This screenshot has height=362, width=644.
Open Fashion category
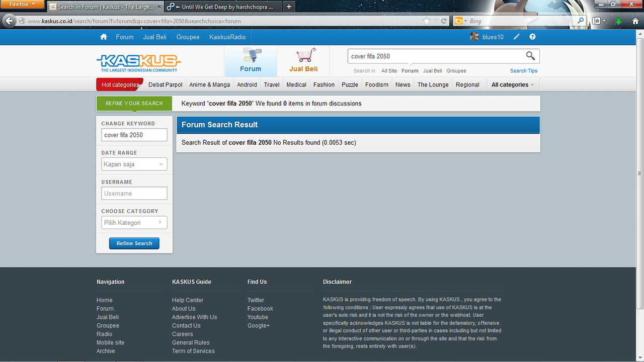point(324,84)
